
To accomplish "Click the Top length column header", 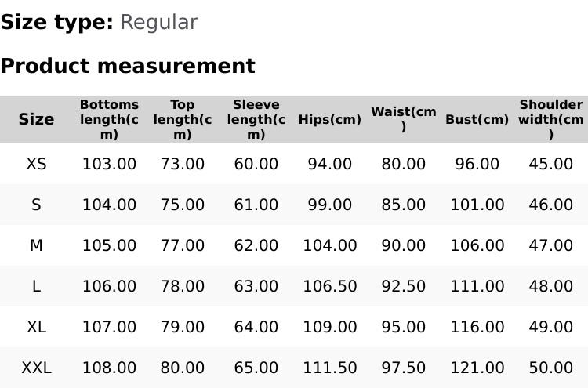I will tap(183, 119).
